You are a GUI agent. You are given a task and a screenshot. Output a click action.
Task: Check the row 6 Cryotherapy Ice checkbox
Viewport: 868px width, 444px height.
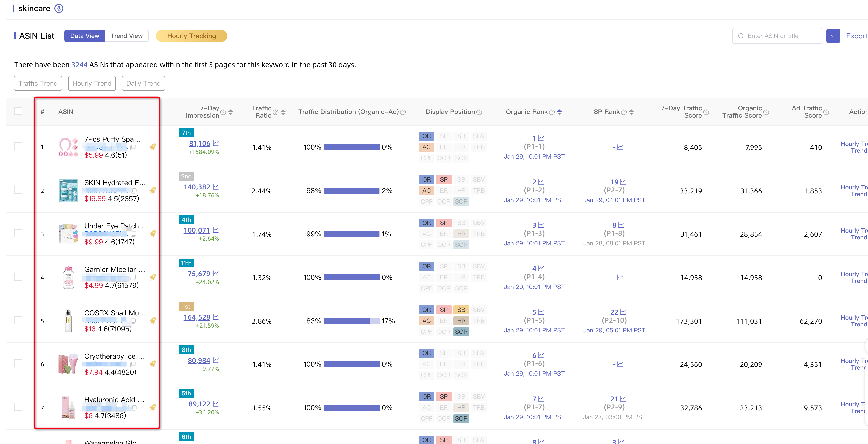coord(18,364)
